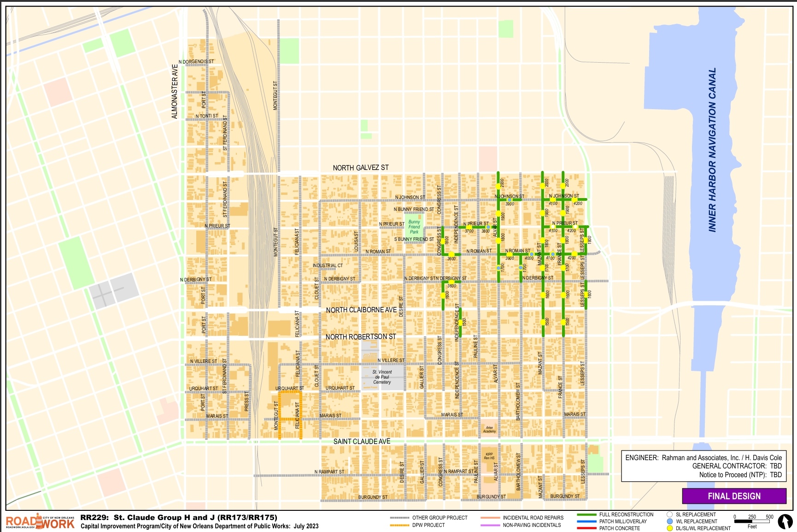Click the N DORGENOIS ST label
The height and width of the screenshot is (532, 797).
(196, 61)
